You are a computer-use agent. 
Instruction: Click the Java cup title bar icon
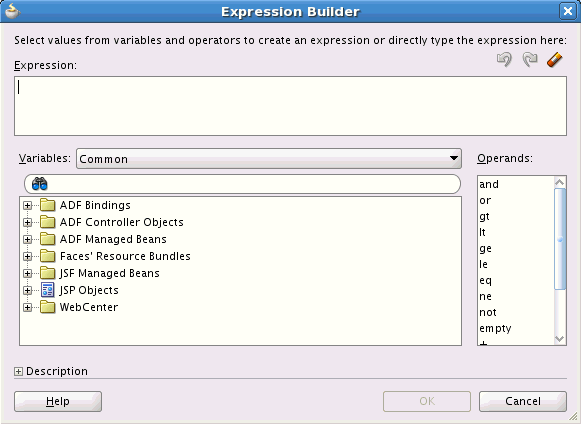click(12, 11)
